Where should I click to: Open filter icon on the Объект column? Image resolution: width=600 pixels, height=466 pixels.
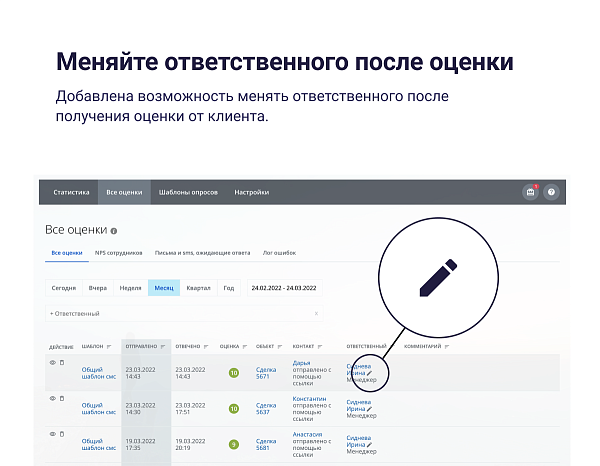(x=280, y=347)
